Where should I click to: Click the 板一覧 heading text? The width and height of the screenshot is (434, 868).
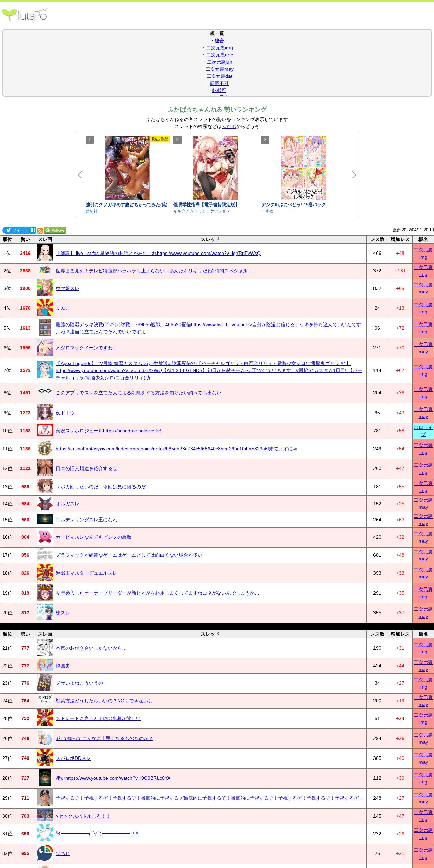point(217,33)
